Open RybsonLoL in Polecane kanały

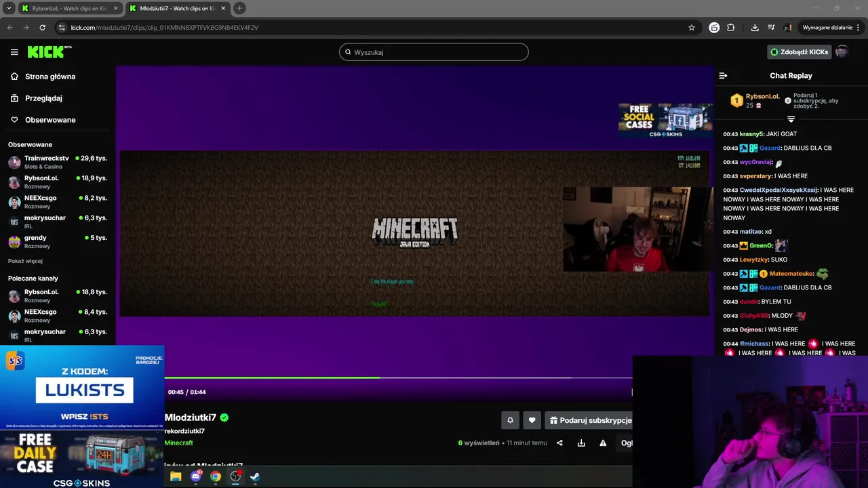[58, 296]
